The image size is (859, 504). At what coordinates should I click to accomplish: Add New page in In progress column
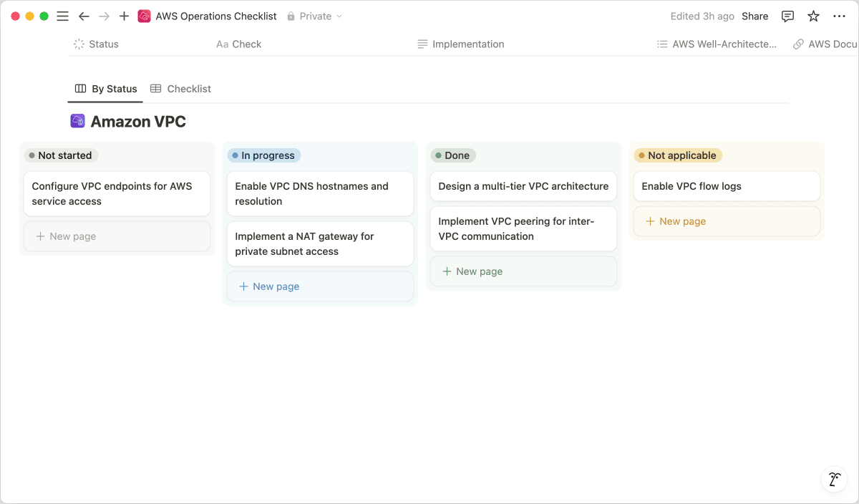click(x=321, y=286)
